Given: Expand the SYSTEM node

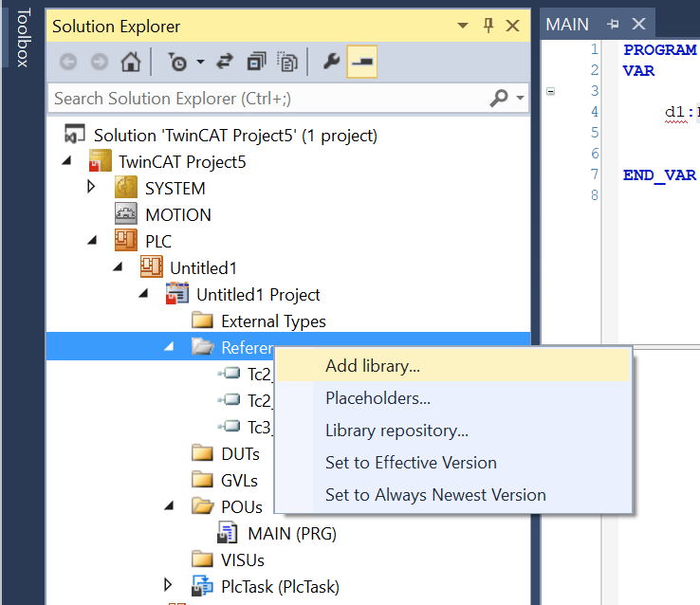Looking at the screenshot, I should pyautogui.click(x=91, y=187).
